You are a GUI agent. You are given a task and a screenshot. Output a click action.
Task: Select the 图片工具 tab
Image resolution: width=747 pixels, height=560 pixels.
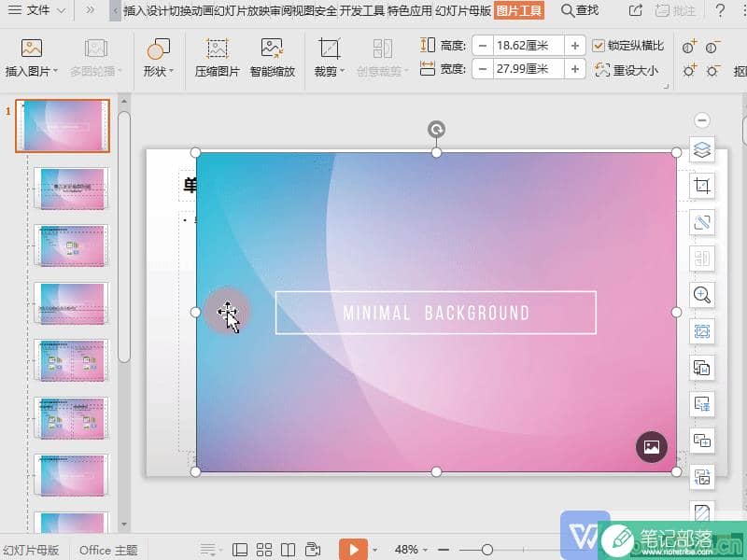519,10
